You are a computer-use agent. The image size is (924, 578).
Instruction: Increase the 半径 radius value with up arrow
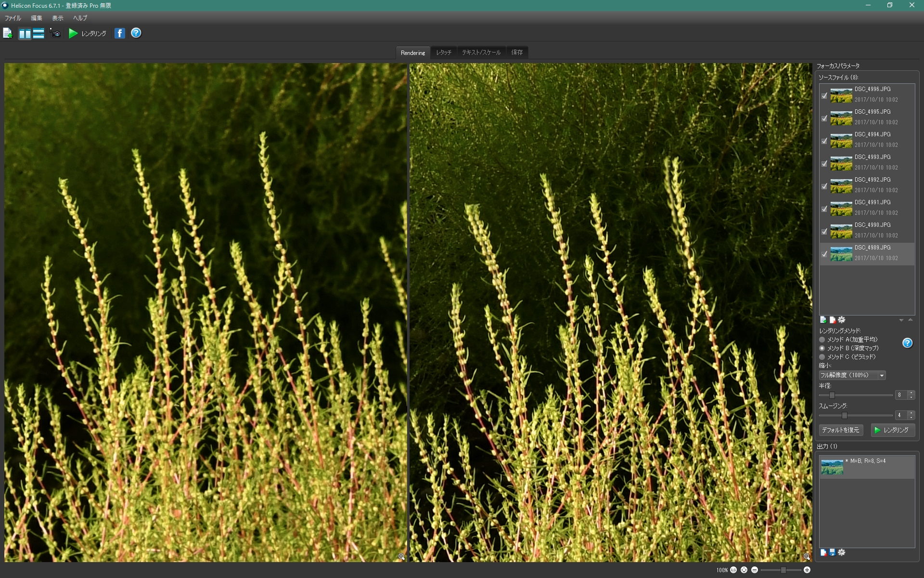911,393
